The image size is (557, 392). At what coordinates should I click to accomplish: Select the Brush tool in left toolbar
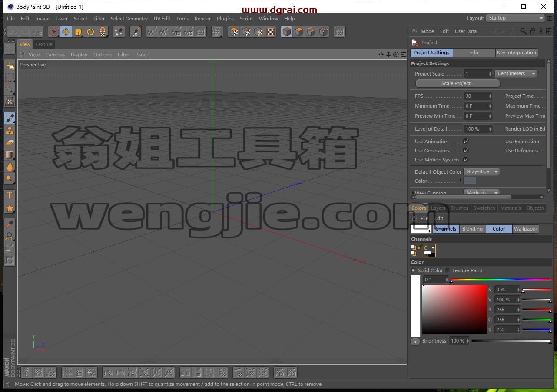click(x=10, y=118)
